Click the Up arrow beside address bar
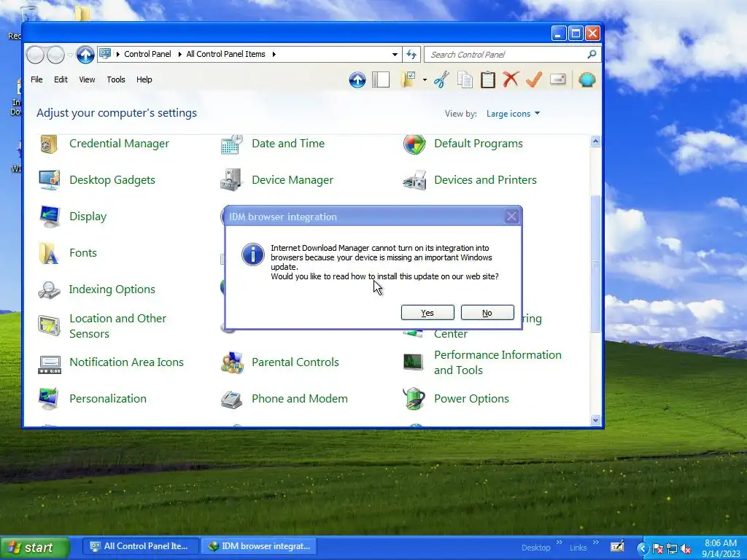The width and height of the screenshot is (747, 560). pyautogui.click(x=85, y=55)
